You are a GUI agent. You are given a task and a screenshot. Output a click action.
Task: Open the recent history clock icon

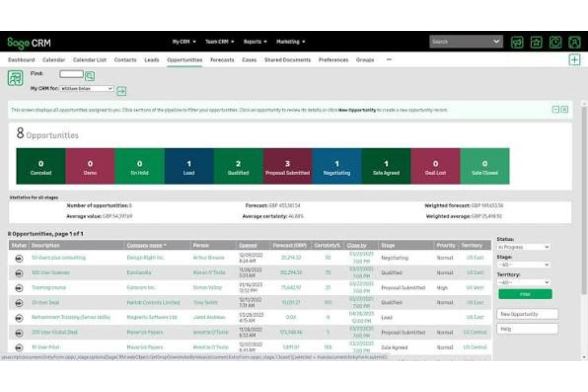pyautogui.click(x=555, y=42)
